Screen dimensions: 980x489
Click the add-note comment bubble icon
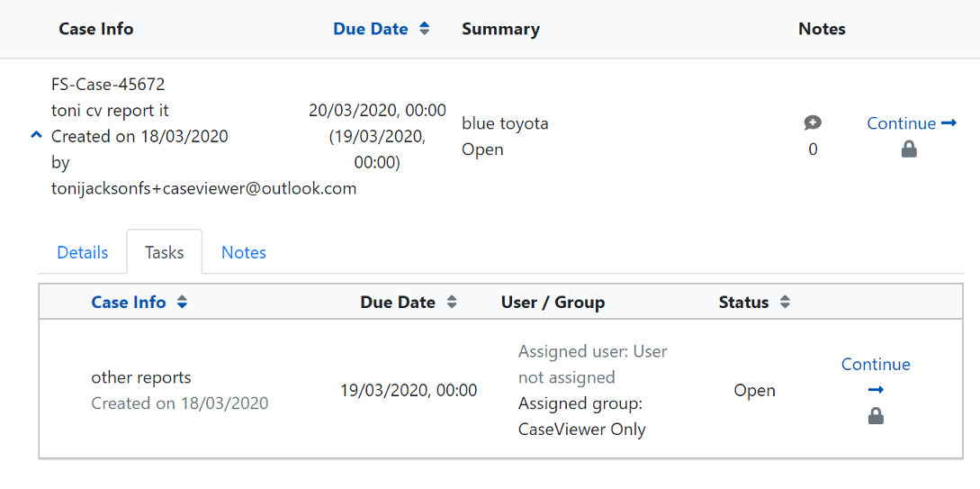tap(813, 123)
